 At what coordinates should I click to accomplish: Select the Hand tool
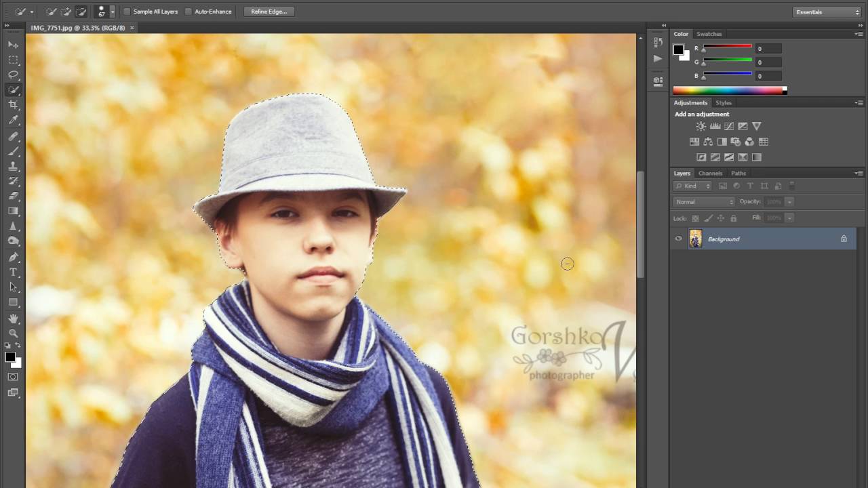[x=13, y=319]
